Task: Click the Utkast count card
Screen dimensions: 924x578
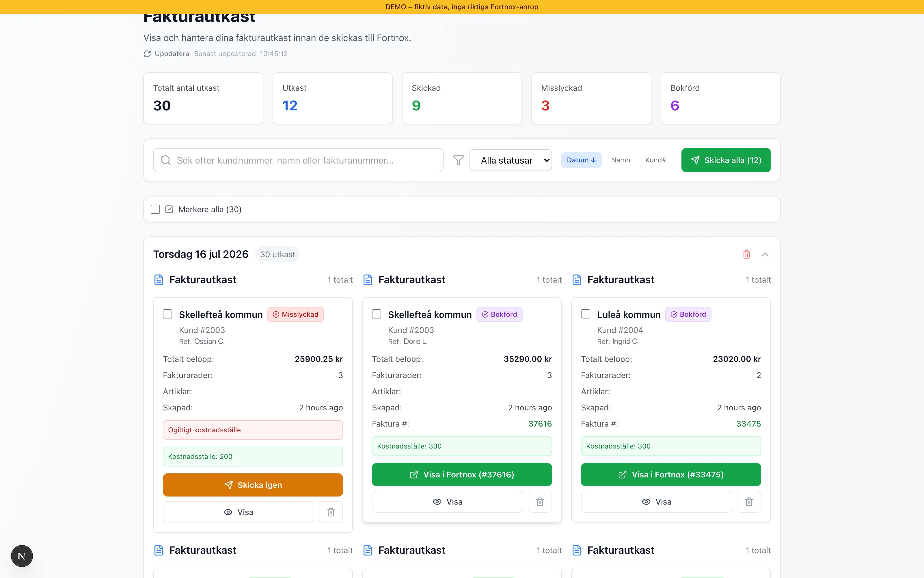Action: point(333,98)
